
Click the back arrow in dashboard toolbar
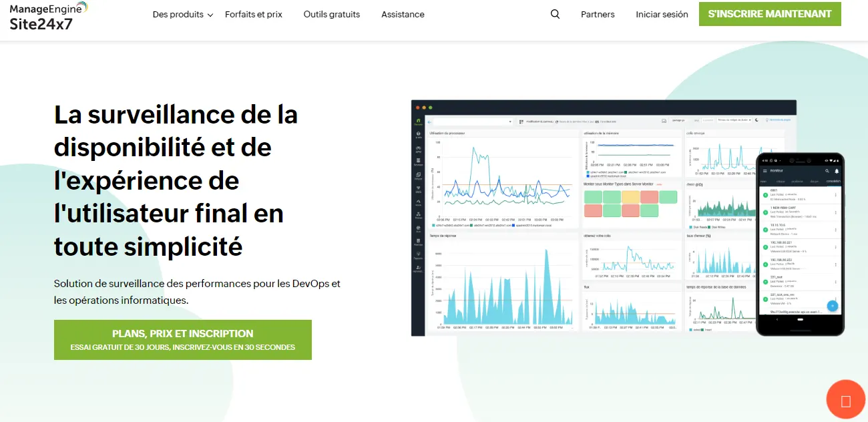(x=430, y=122)
